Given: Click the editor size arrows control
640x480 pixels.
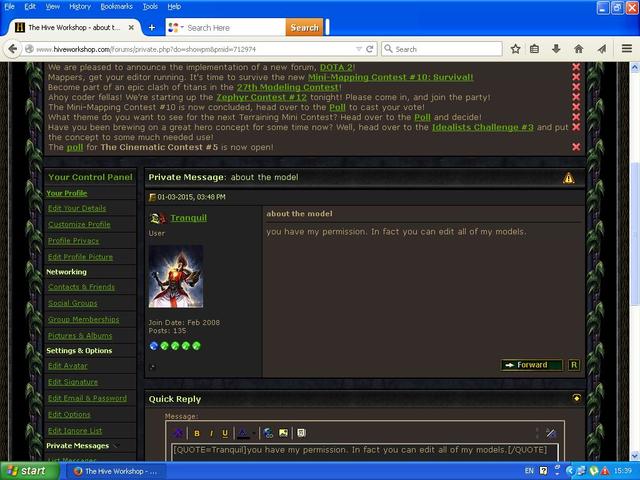Looking at the screenshot, I should (x=537, y=433).
